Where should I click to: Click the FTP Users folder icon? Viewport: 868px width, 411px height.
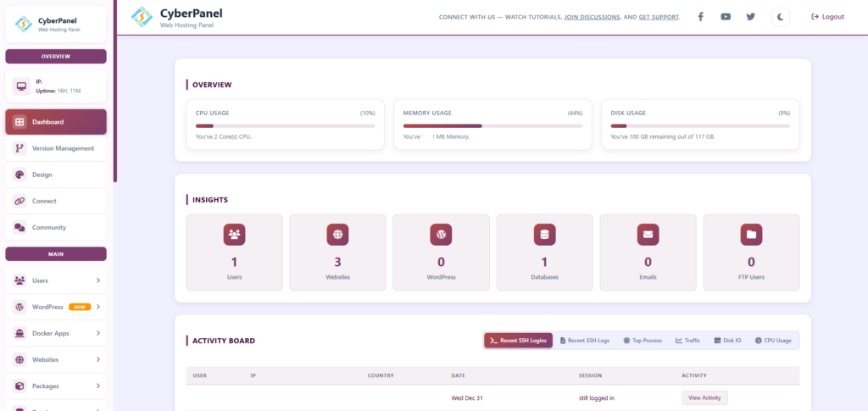click(x=751, y=235)
